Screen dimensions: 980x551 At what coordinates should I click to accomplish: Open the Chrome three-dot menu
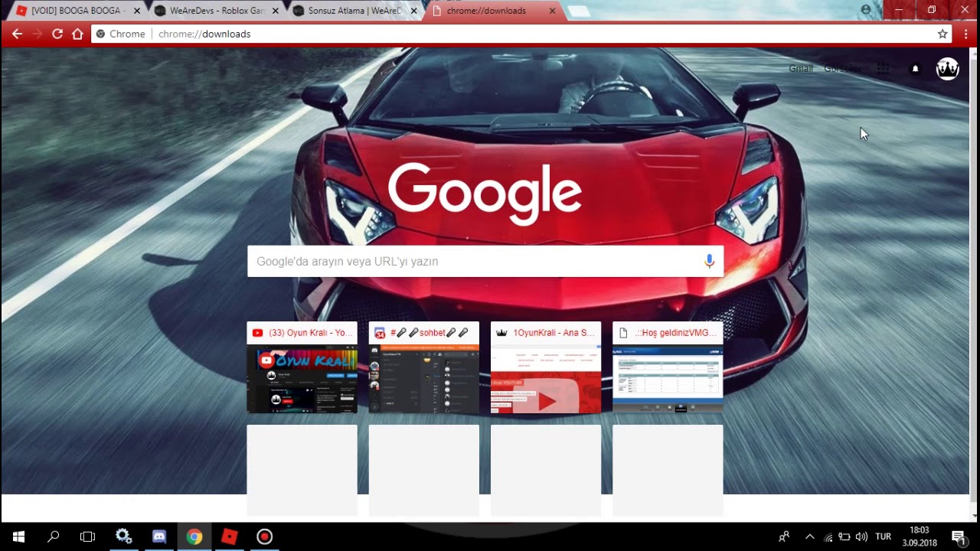(x=965, y=34)
